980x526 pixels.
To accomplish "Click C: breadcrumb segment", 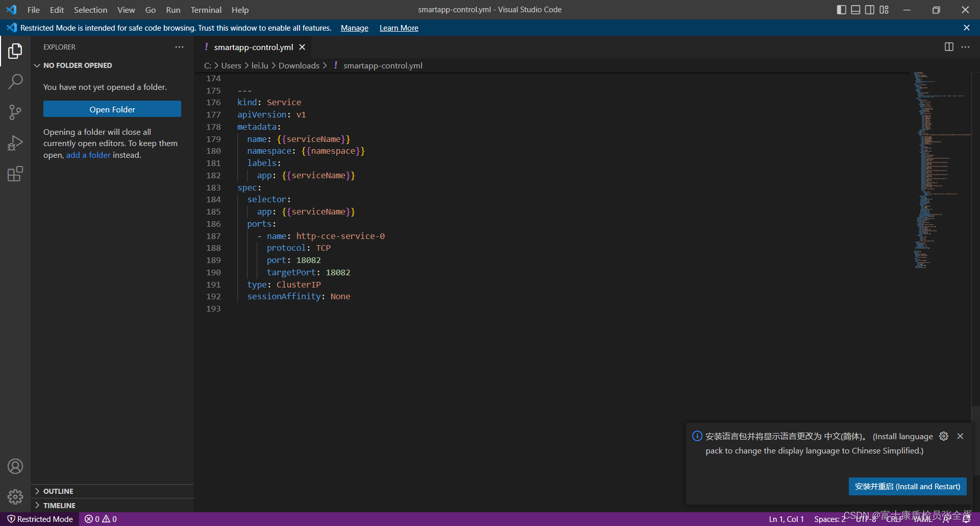I will 208,65.
